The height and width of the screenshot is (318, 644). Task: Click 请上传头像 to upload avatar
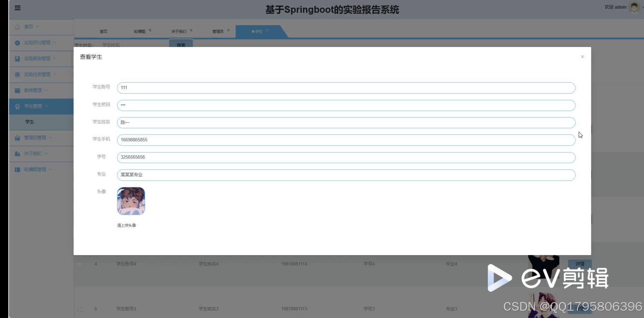click(126, 225)
